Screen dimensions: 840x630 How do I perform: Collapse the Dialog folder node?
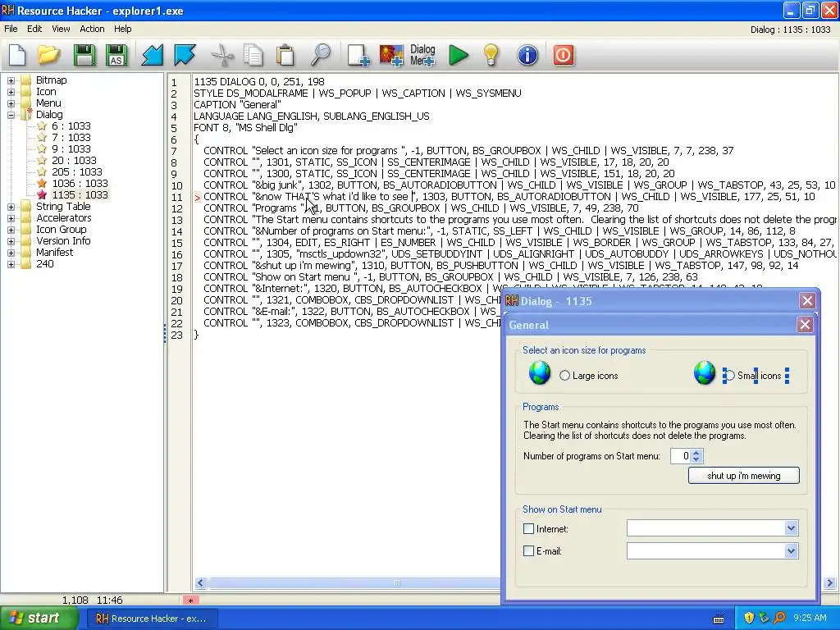coord(11,115)
